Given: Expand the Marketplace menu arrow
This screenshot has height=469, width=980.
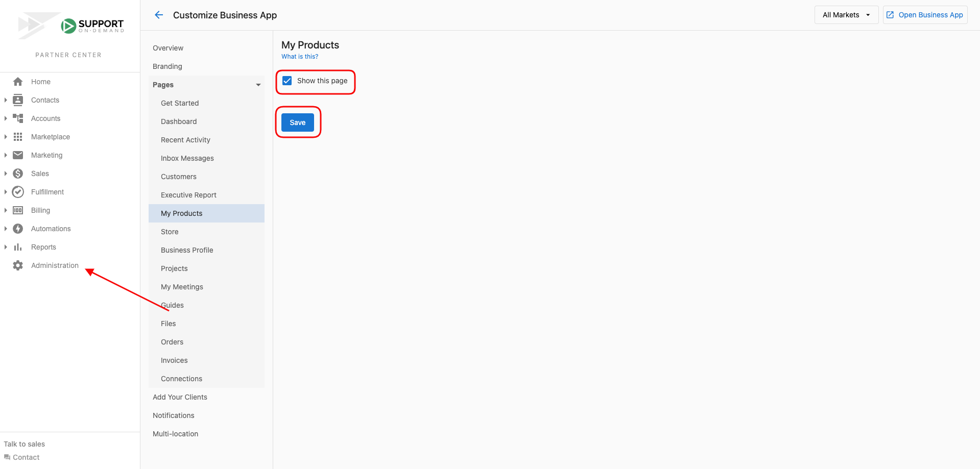Looking at the screenshot, I should (x=6, y=137).
